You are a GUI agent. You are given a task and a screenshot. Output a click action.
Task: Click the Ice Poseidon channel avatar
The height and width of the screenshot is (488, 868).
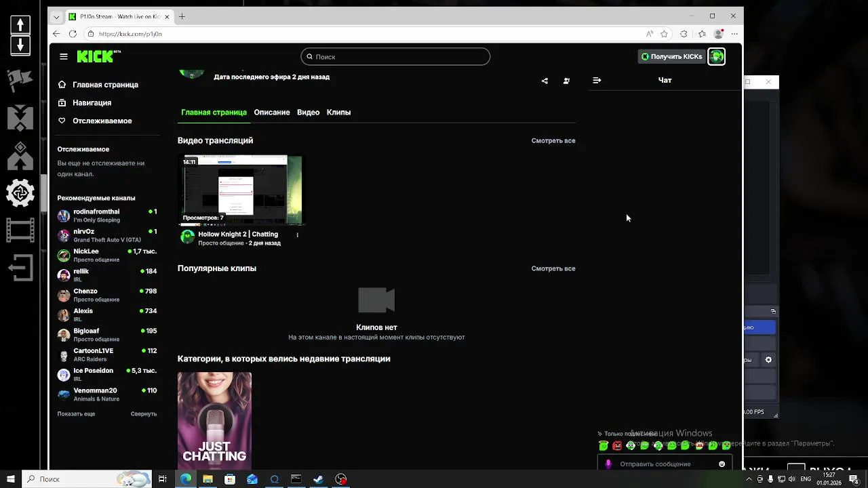tap(64, 375)
